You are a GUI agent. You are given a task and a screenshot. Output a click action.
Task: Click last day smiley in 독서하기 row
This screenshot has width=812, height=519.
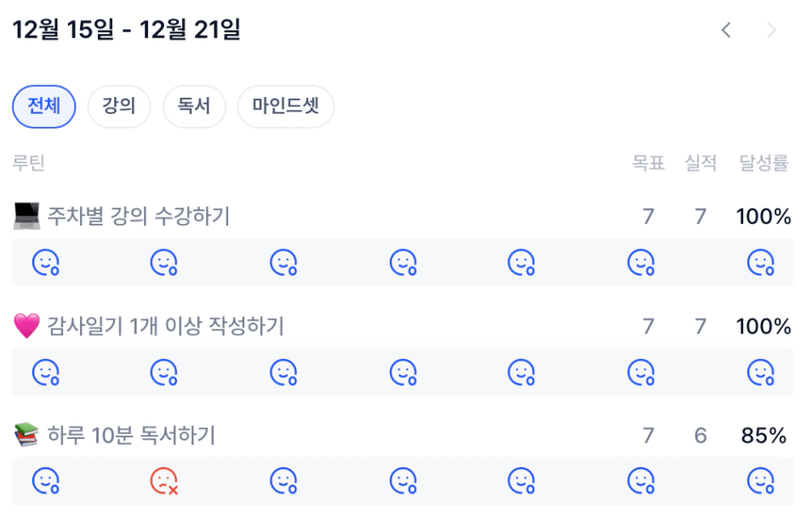[760, 482]
